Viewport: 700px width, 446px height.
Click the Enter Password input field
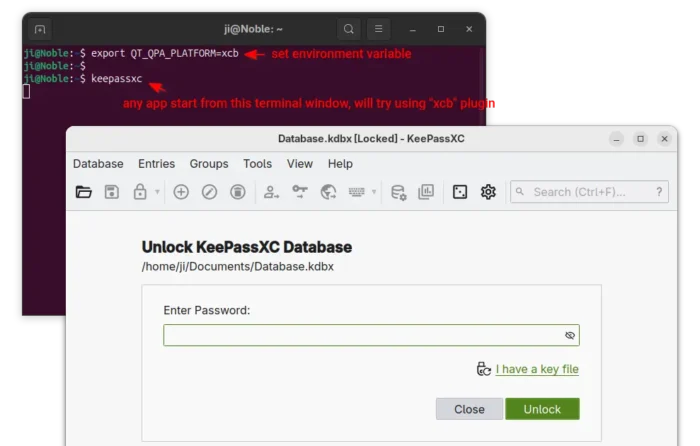(360, 336)
